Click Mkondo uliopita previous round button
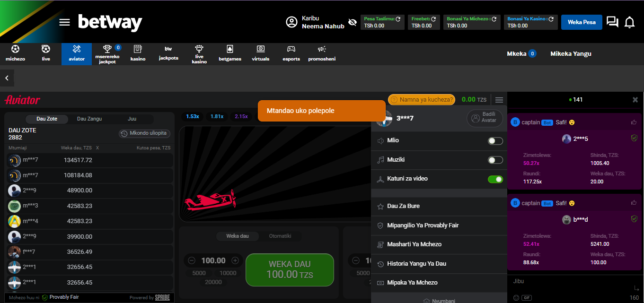The width and height of the screenshot is (644, 303). 144,133
